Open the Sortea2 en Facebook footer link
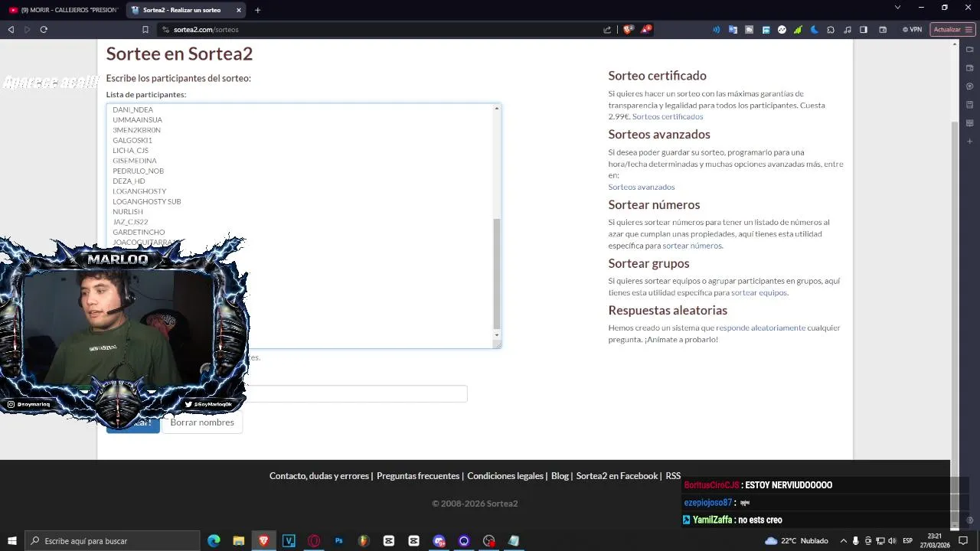Screen dimensions: 980x551 617,476
